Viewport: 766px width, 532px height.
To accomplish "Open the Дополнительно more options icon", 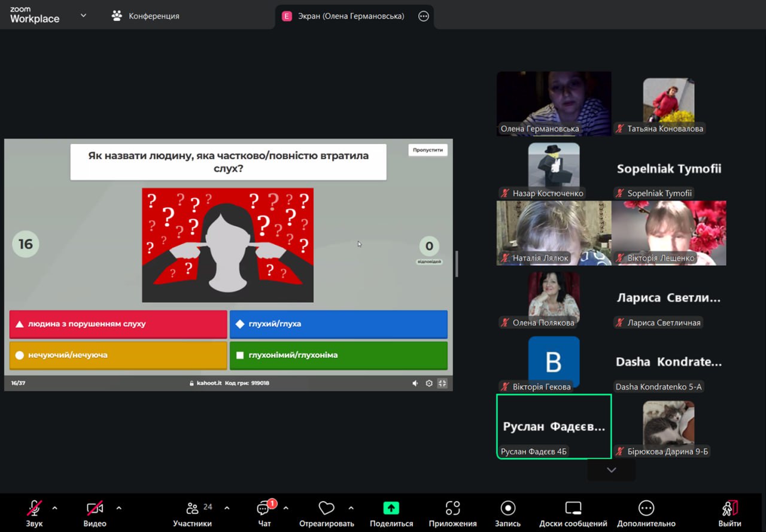I will [646, 509].
